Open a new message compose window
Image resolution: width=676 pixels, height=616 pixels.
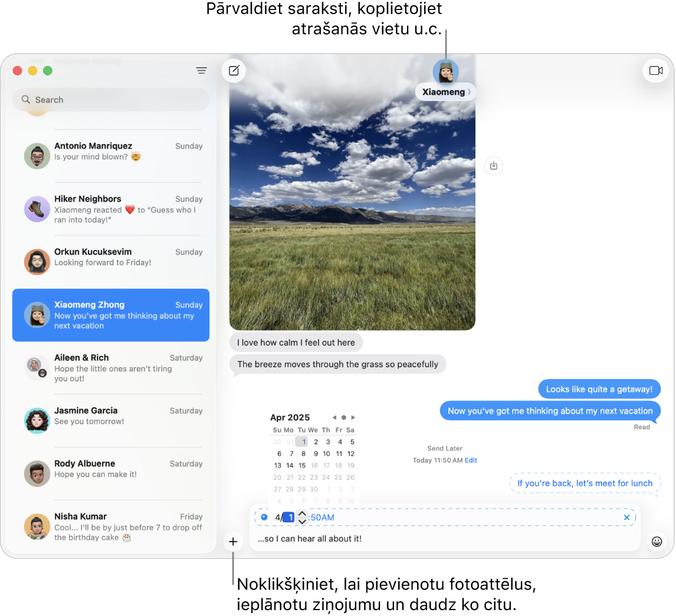pyautogui.click(x=234, y=71)
